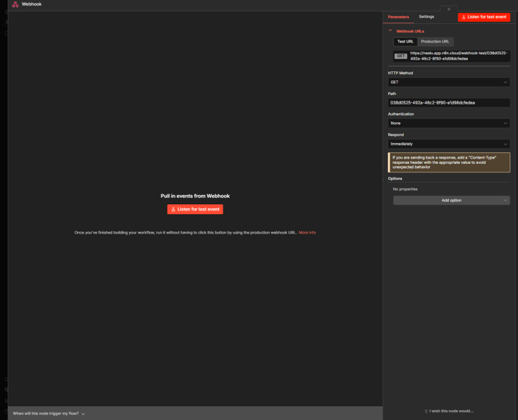Image resolution: width=518 pixels, height=420 pixels.
Task: Open the HTTP Method dropdown
Action: tap(448, 82)
